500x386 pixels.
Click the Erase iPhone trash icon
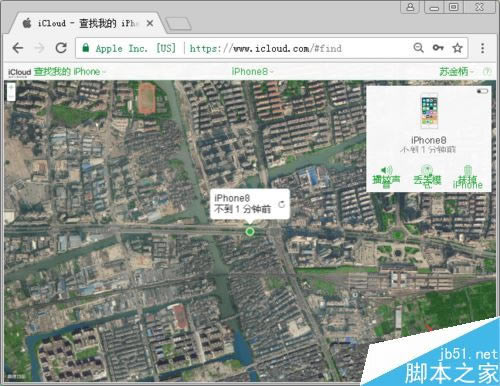coord(467,170)
